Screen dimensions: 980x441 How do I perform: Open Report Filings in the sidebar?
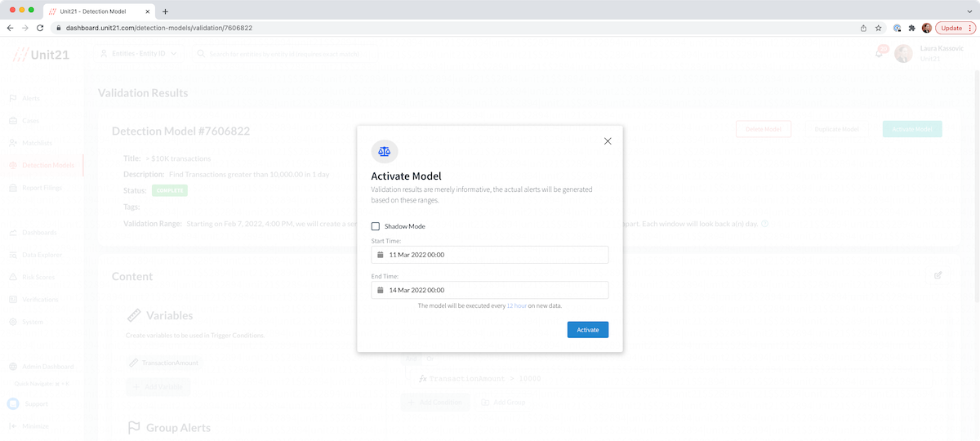pyautogui.click(x=35, y=188)
